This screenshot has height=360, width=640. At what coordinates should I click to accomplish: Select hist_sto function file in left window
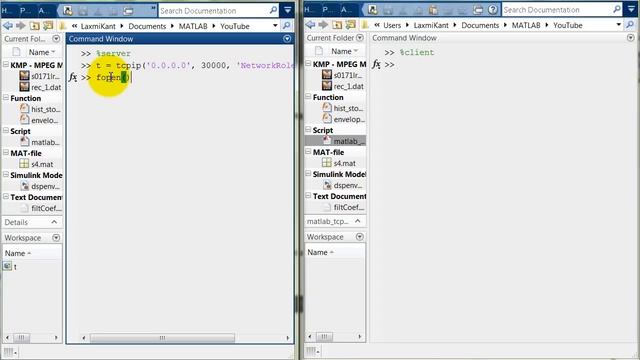(x=40, y=109)
